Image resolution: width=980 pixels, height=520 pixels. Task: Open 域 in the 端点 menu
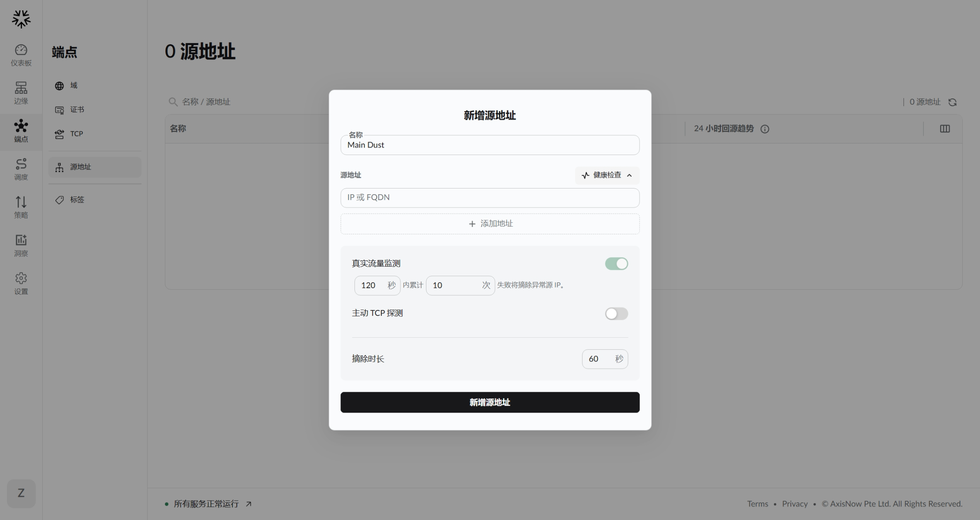coord(95,86)
